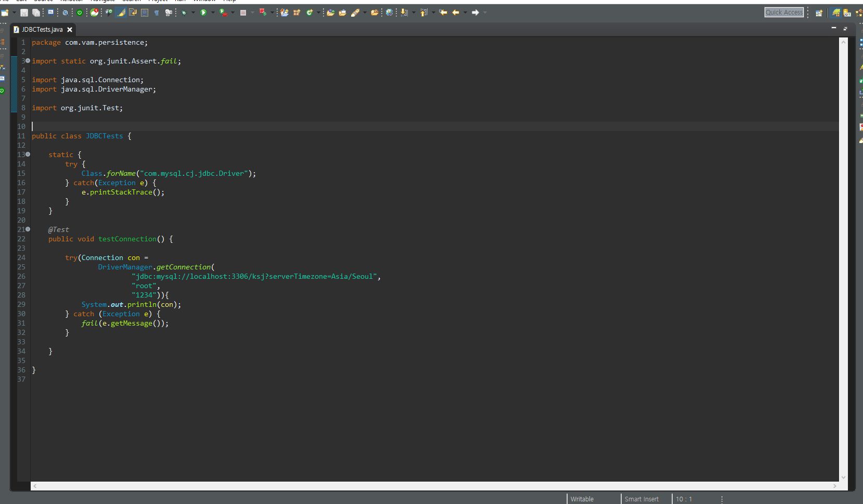863x504 pixels.
Task: Open Back history dropdown arrow
Action: [465, 12]
